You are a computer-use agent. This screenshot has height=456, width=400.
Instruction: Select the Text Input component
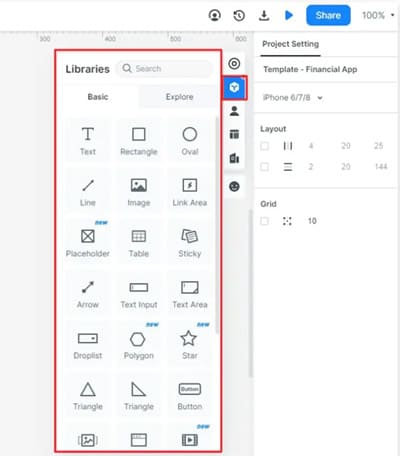pos(139,294)
